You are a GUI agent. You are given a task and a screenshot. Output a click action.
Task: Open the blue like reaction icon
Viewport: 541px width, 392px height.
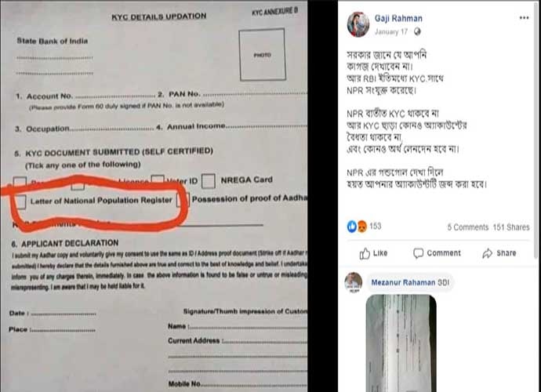(x=351, y=227)
